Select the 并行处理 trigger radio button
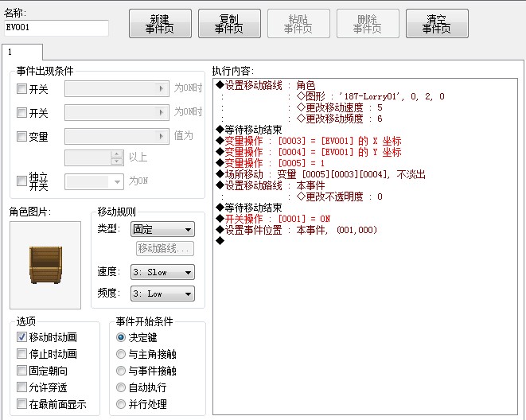The width and height of the screenshot is (526, 420). (121, 404)
